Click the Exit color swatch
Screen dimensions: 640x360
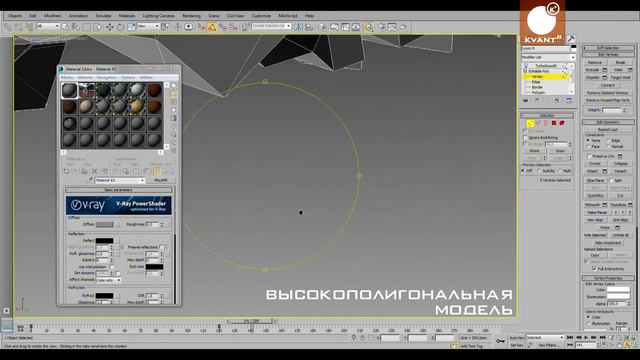(154, 267)
